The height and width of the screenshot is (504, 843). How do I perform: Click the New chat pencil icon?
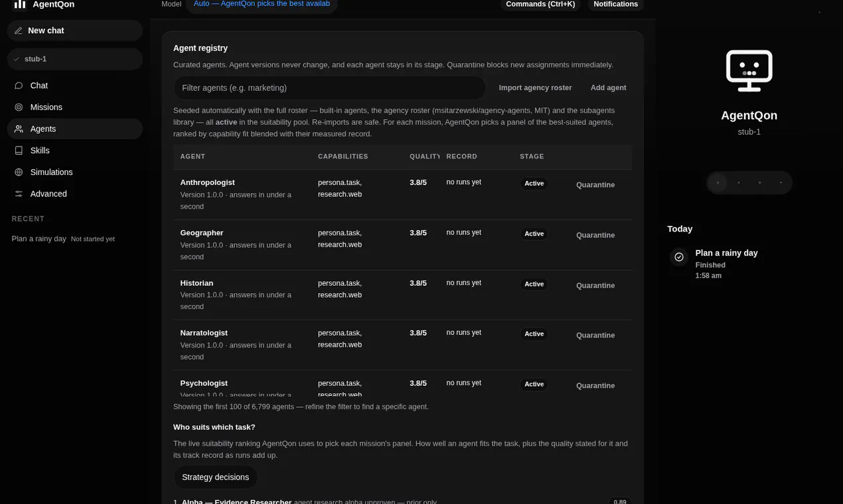[x=19, y=31]
